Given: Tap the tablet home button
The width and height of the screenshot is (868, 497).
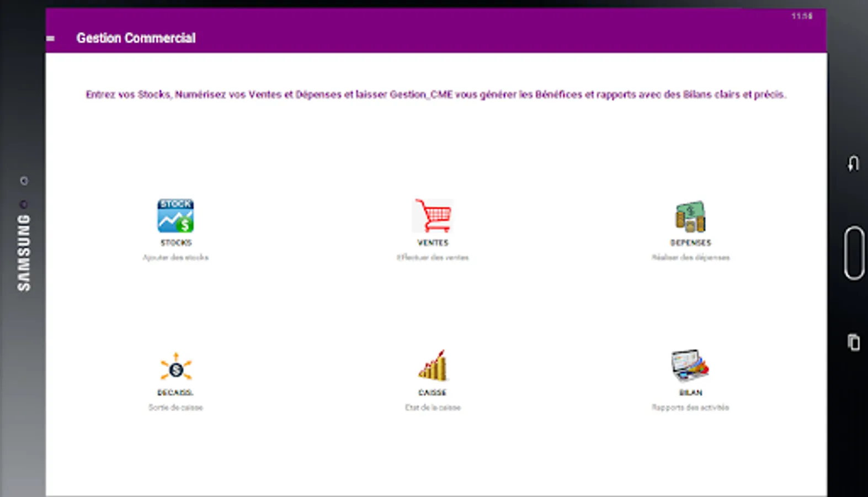Looking at the screenshot, I should click(x=854, y=252).
